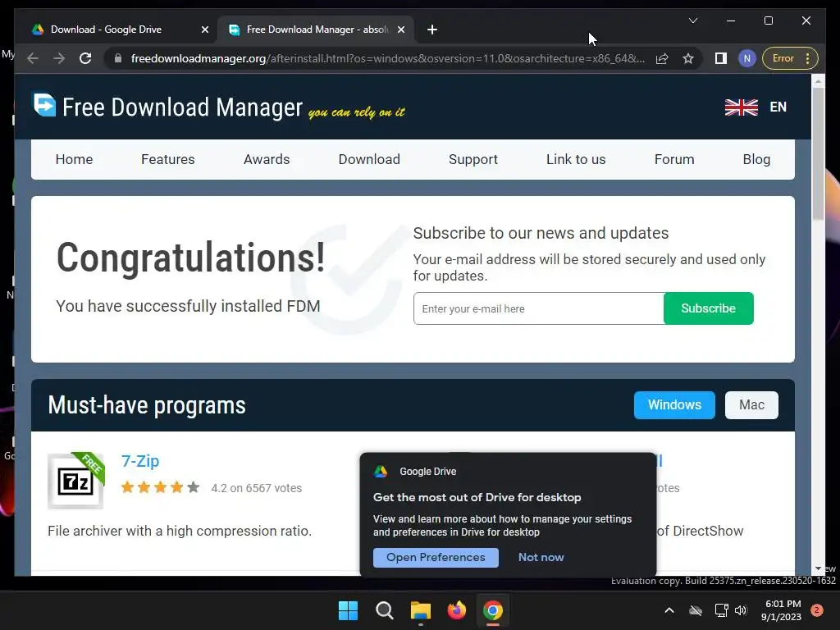Switch must-have programs to Mac
840x630 pixels.
point(751,405)
